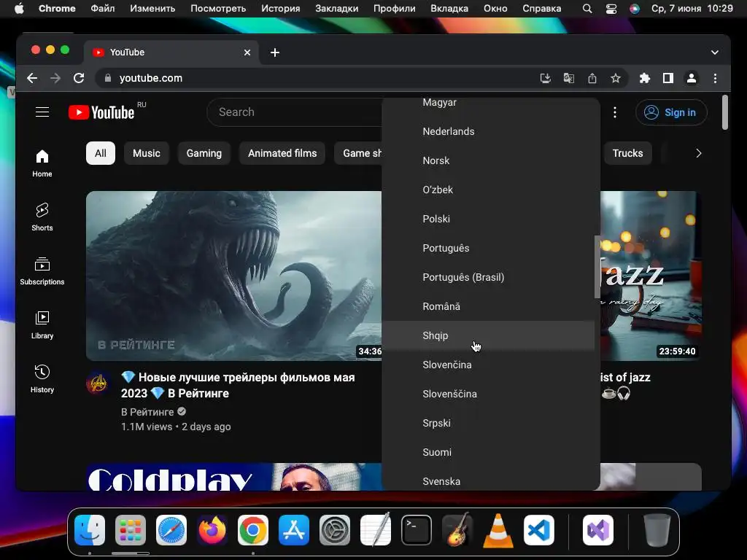The width and height of the screenshot is (747, 560).
Task: Open GarageBand from the Dock
Action: [x=457, y=530]
